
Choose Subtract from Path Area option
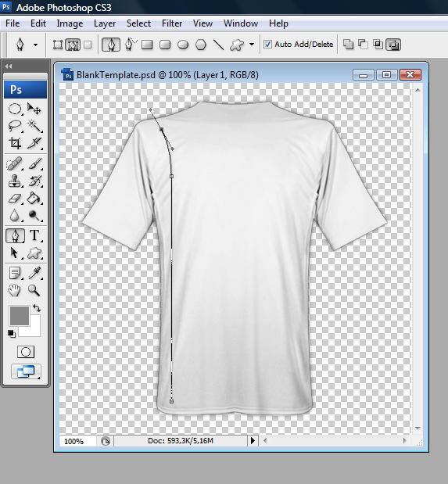[363, 45]
